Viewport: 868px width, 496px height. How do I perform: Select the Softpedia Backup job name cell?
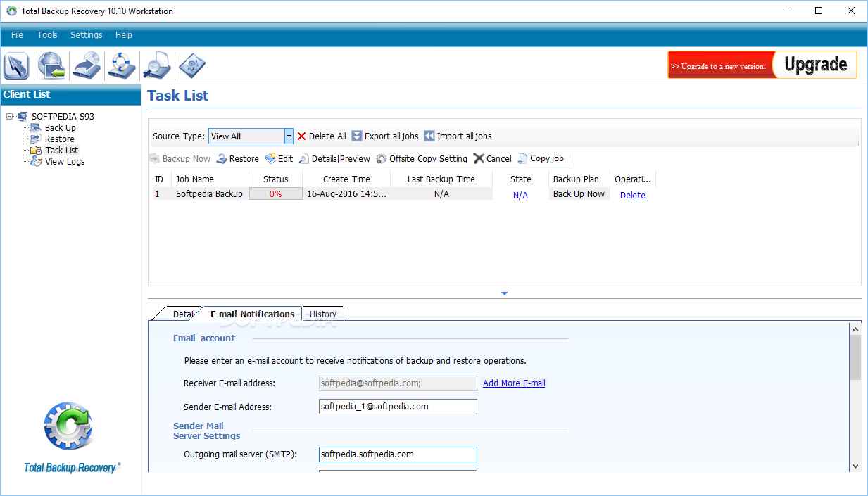(x=210, y=194)
